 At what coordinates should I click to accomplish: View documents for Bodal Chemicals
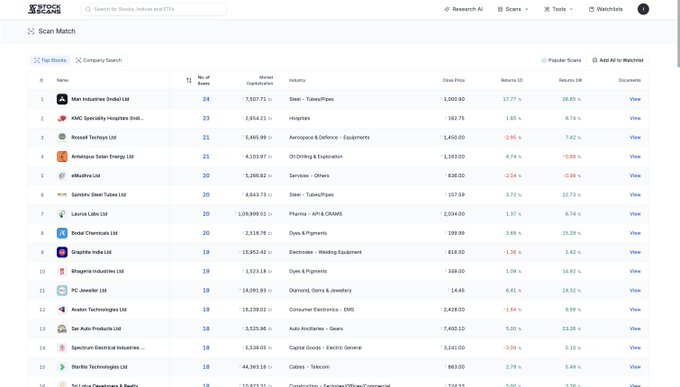click(x=635, y=233)
